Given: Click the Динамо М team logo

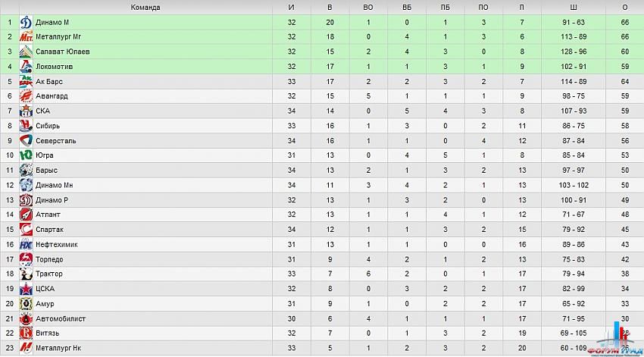Looking at the screenshot, I should 26,23.
